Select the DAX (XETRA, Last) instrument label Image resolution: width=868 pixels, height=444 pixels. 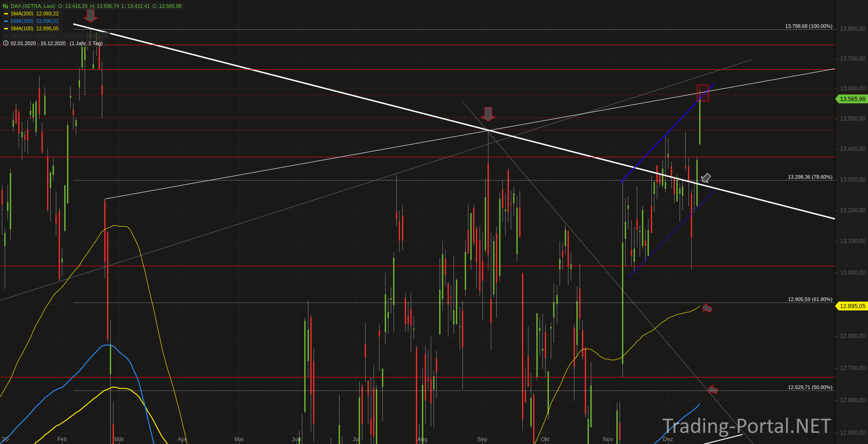(33, 6)
